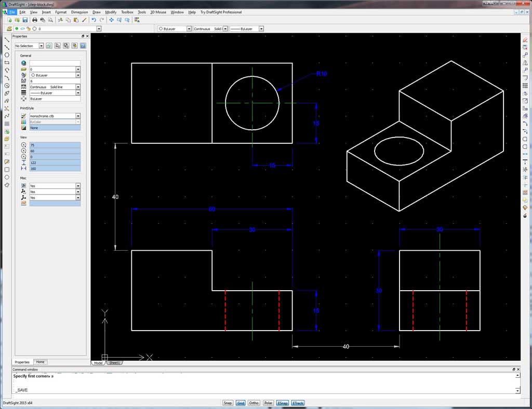This screenshot has width=532, height=409.
Task: Click the Properties panel help icon
Action: [83, 46]
